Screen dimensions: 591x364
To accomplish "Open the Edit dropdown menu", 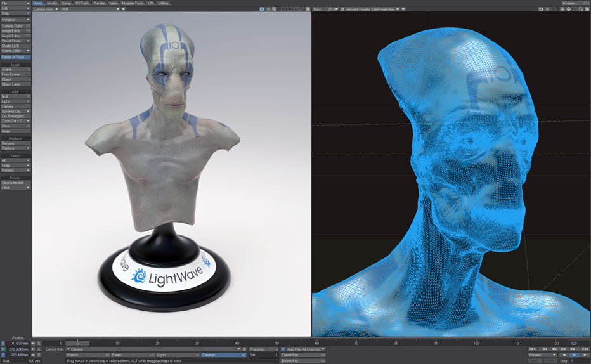I will click(15, 8).
